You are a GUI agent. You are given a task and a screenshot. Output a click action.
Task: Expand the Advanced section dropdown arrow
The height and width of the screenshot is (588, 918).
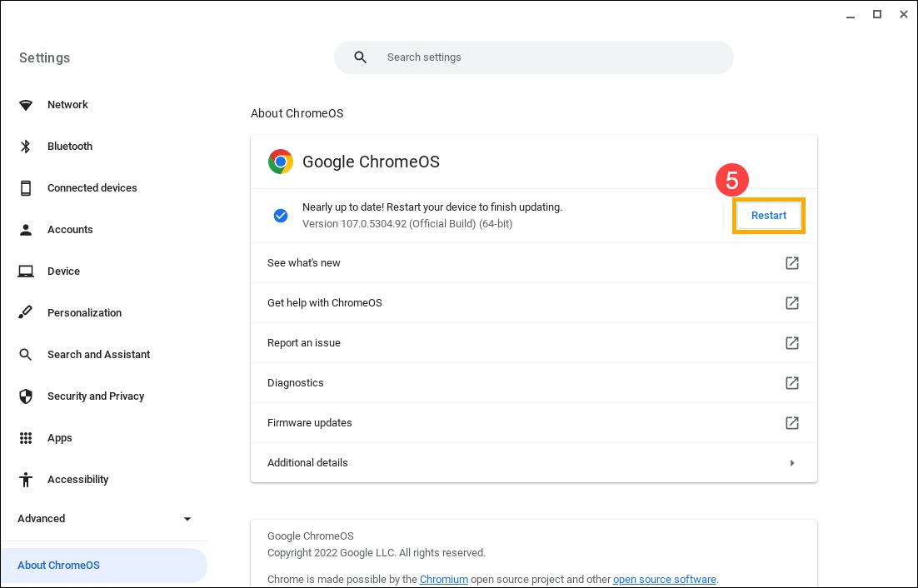[187, 519]
